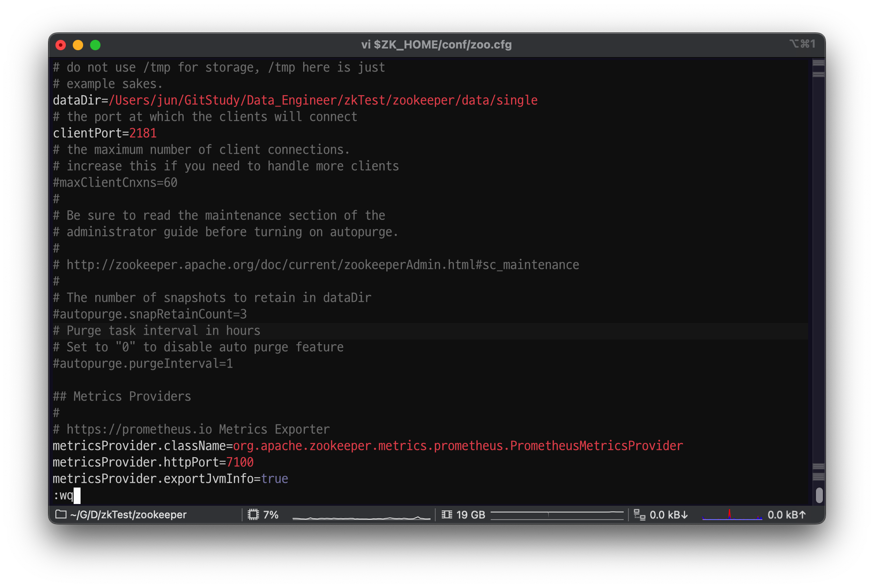Viewport: 874px width, 588px height.
Task: Click the :wq command line prompt
Action: [64, 495]
